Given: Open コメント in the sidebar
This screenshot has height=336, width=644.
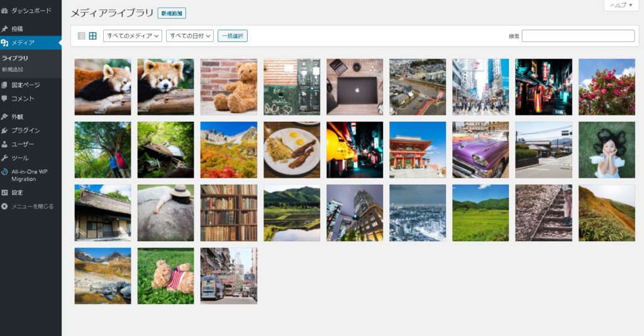Looking at the screenshot, I should click(23, 99).
